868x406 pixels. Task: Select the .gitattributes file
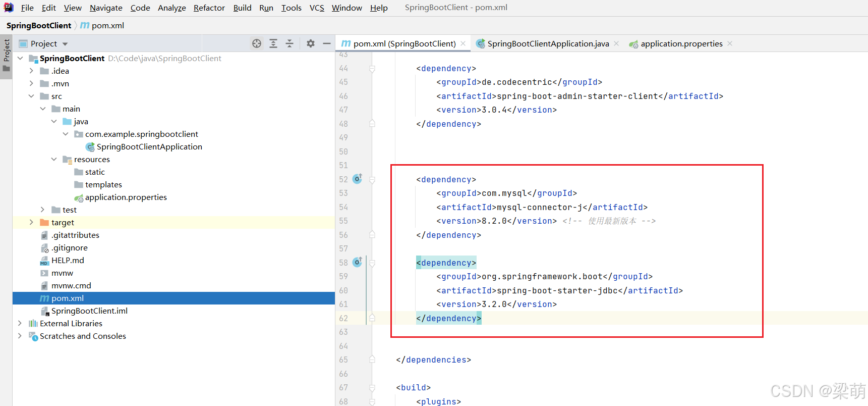75,235
